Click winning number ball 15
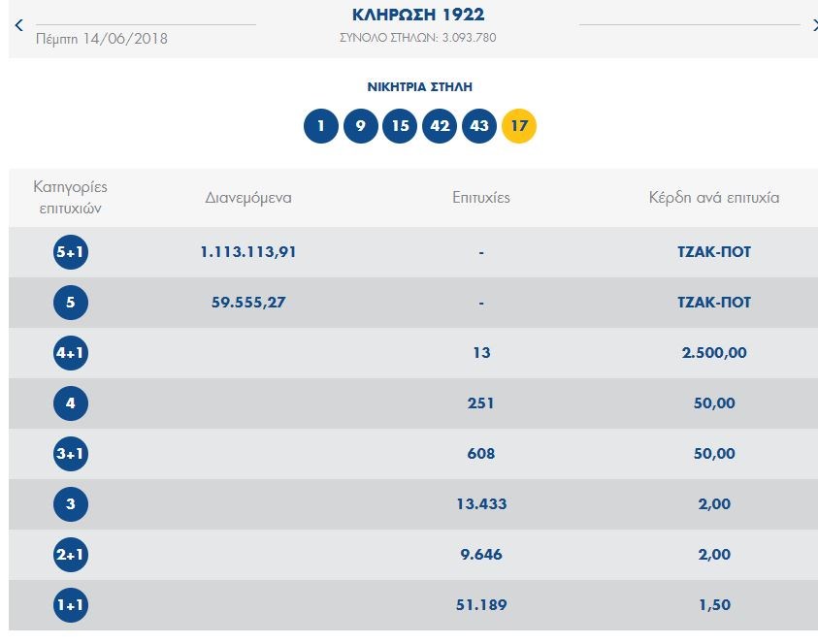This screenshot has width=818, height=644. pos(400,126)
